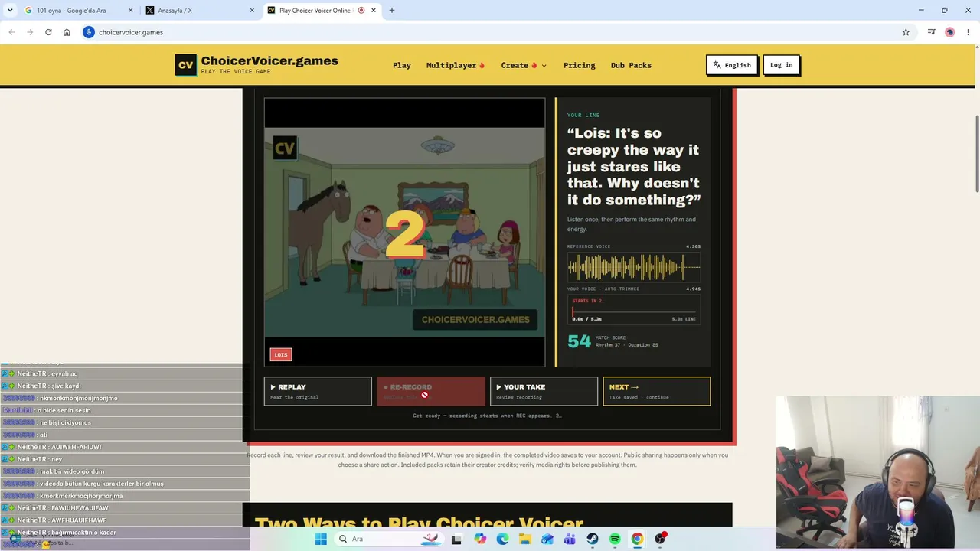Click the recording progress bar under Your Voice
Screen dimensions: 980x551
click(634, 311)
